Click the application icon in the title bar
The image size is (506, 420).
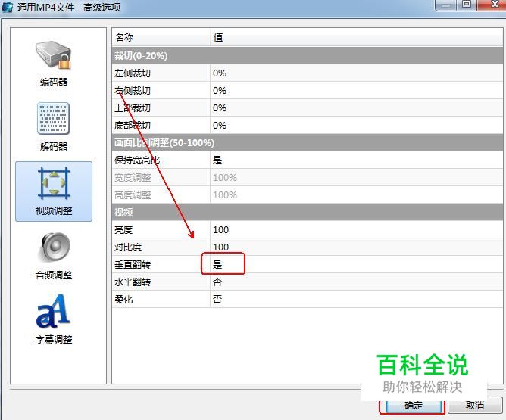(7, 7)
